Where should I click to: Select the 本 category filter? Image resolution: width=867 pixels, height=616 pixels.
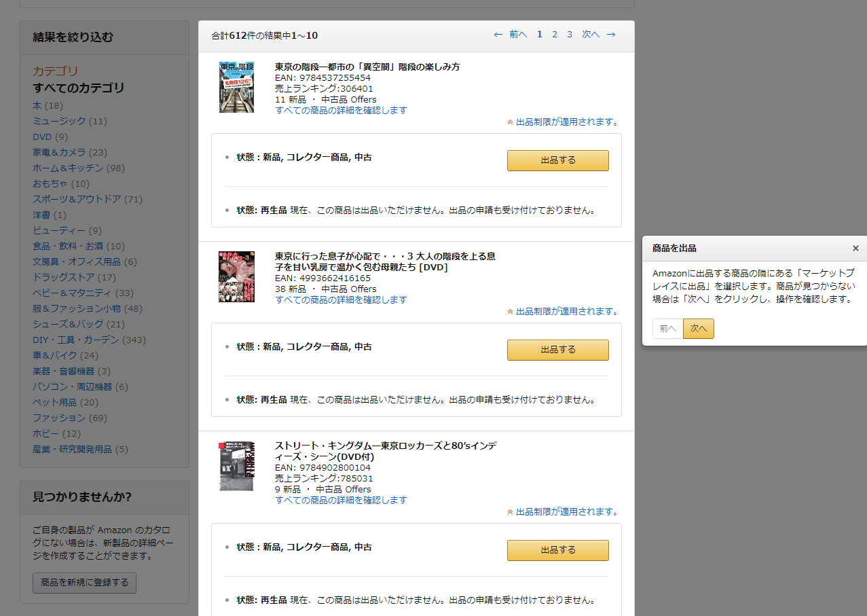click(x=36, y=105)
